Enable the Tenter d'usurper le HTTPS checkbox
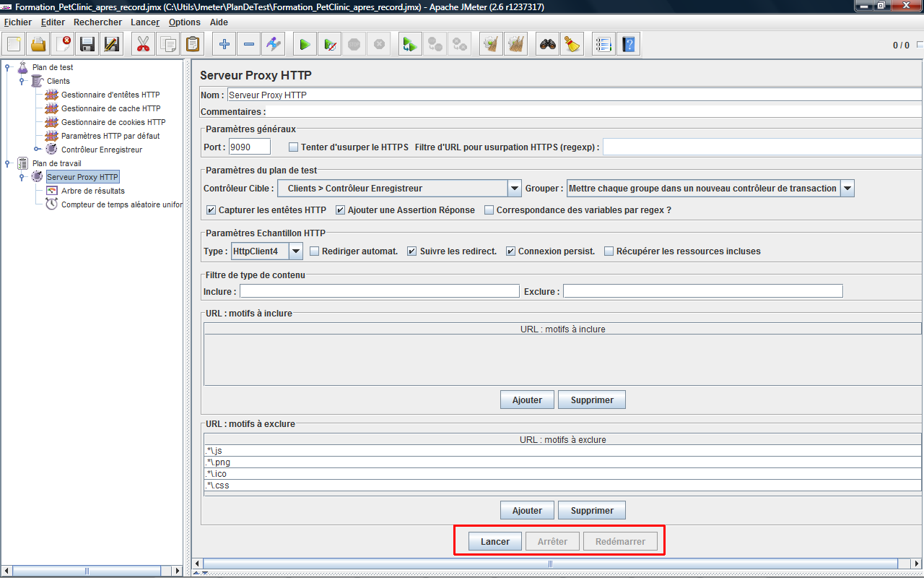The image size is (924, 578). [x=293, y=147]
